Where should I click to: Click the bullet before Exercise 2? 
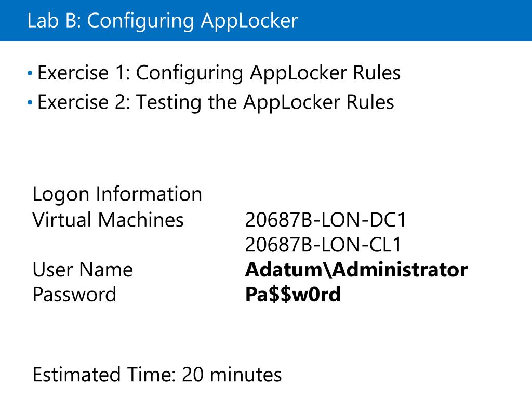(30, 102)
